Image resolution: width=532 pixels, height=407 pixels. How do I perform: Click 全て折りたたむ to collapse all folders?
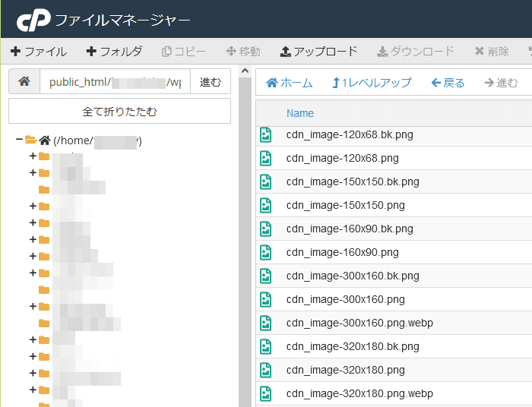pos(119,112)
